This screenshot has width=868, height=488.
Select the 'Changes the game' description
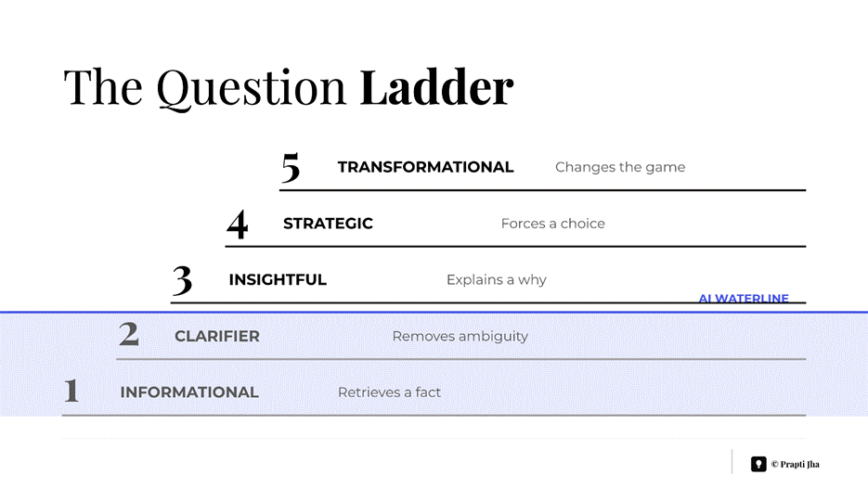coord(620,167)
